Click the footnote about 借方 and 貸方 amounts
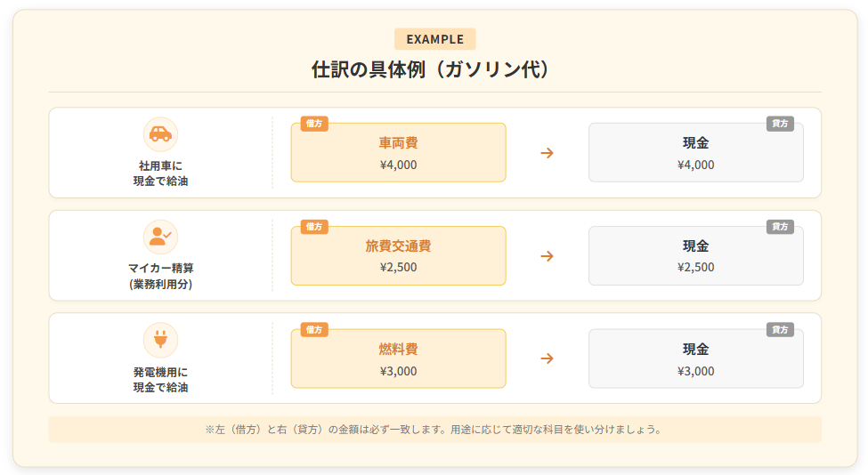Image resolution: width=868 pixels, height=475 pixels. coord(434,430)
